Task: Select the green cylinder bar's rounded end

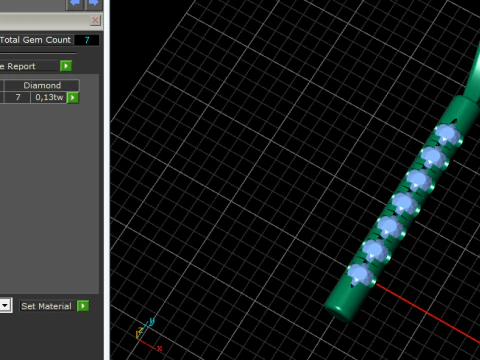Action: pyautogui.click(x=340, y=311)
